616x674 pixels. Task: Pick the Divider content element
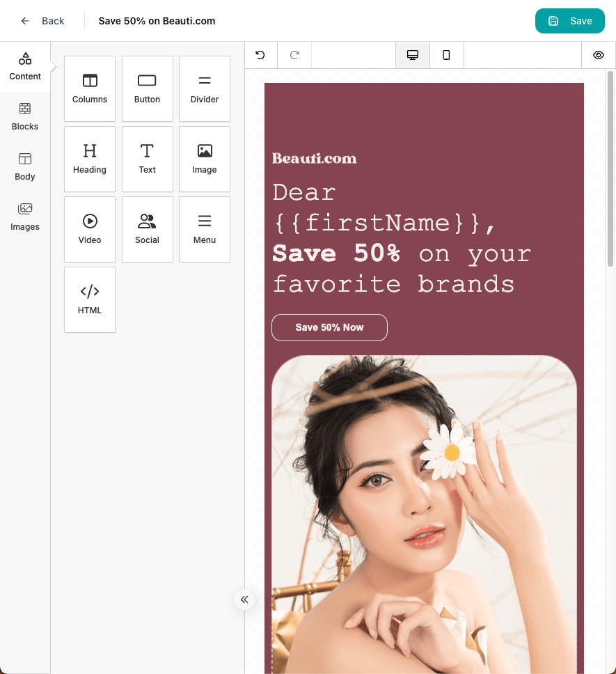pos(205,88)
